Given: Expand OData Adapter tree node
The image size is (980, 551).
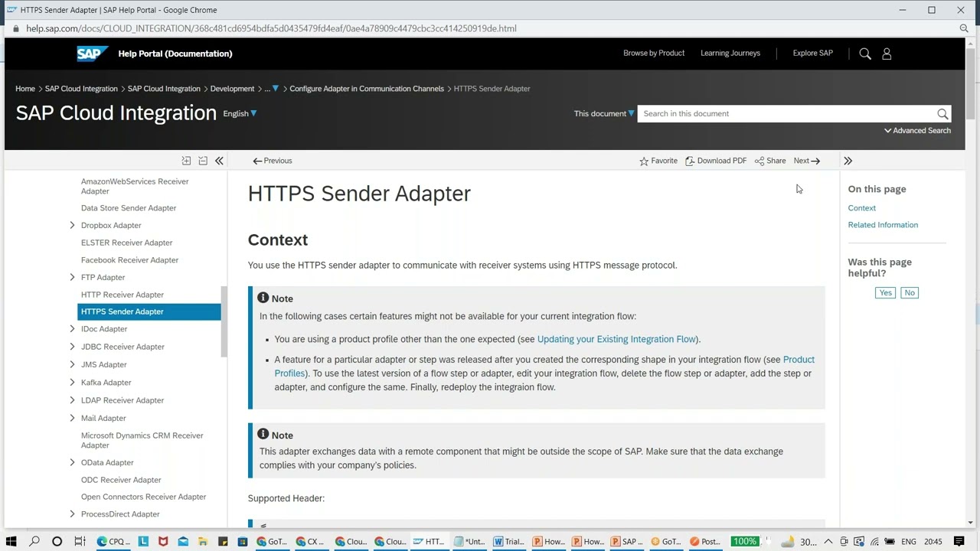Looking at the screenshot, I should pos(73,463).
